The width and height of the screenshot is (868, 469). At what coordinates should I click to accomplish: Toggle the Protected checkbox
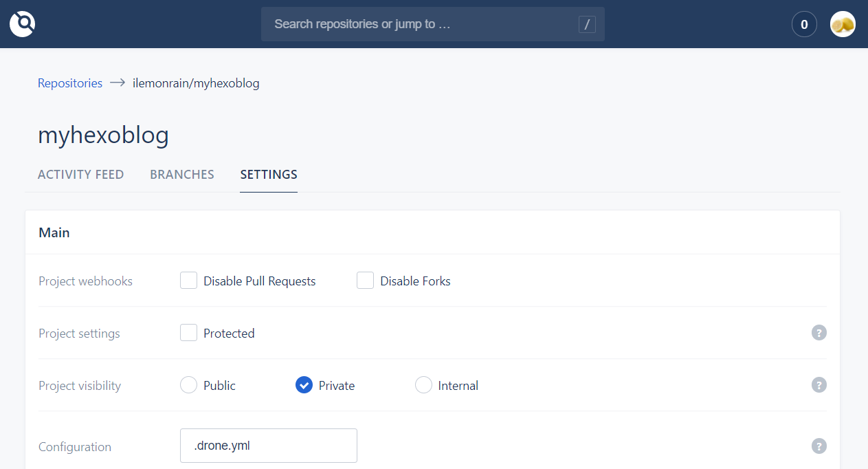click(189, 333)
